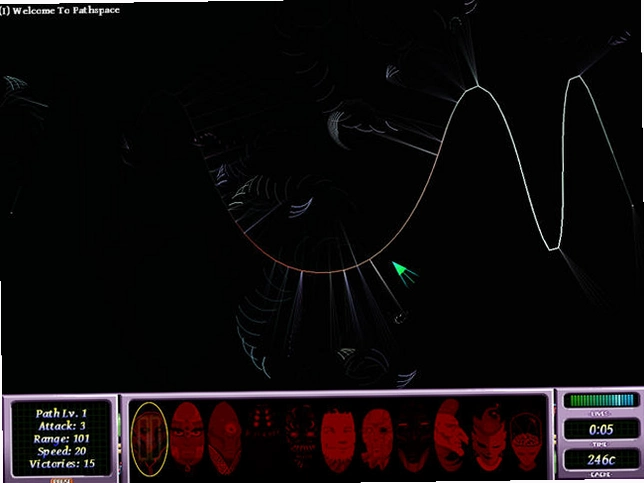Click the Welcome To Pathspace message
Screen dimensions: 644x483
click(60, 11)
